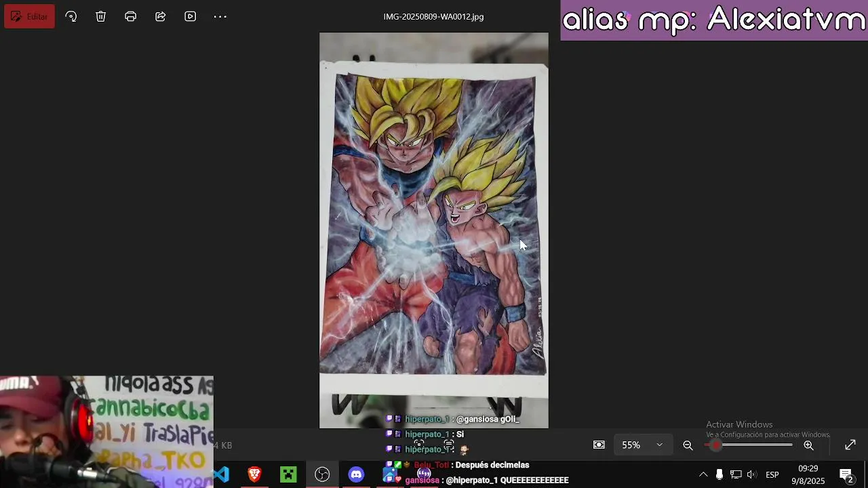Open Visual Studio Code from taskbar
This screenshot has height=488, width=868.
222,474
